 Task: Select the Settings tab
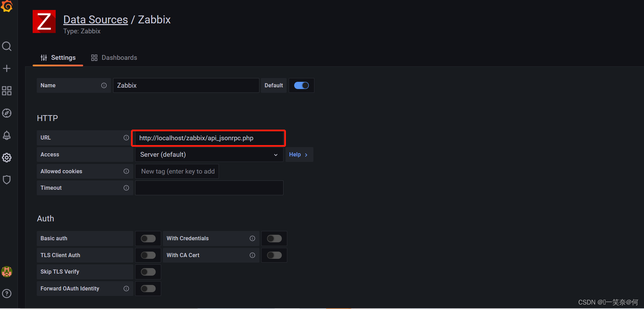pos(58,58)
